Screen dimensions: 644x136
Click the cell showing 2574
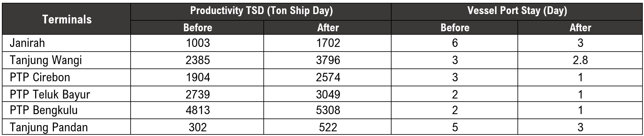coord(328,77)
